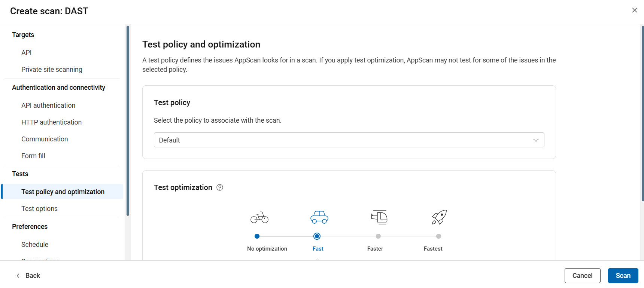644x288 pixels.
Task: Click the helicopter Faster optimization icon
Action: 379,217
